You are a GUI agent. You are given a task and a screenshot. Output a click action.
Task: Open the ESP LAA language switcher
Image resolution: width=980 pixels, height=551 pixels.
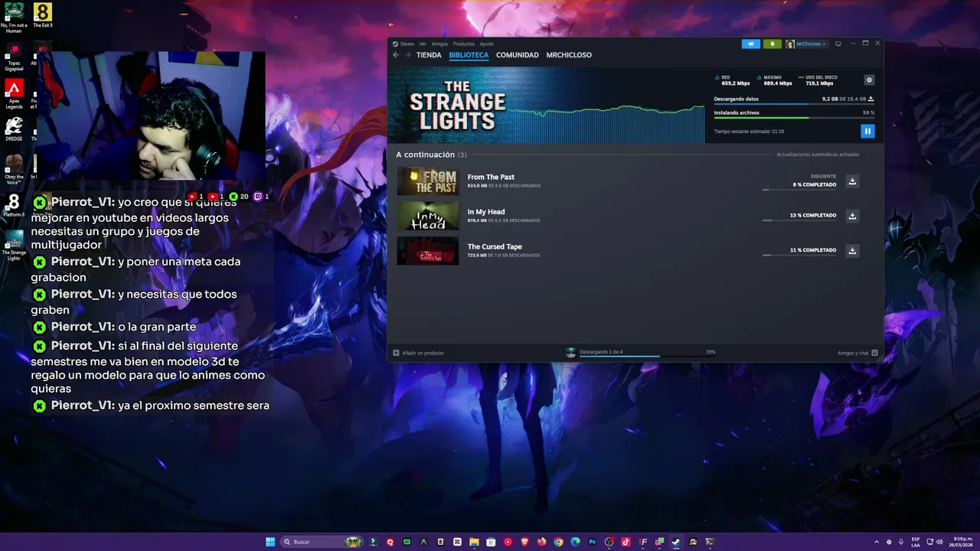coord(916,542)
